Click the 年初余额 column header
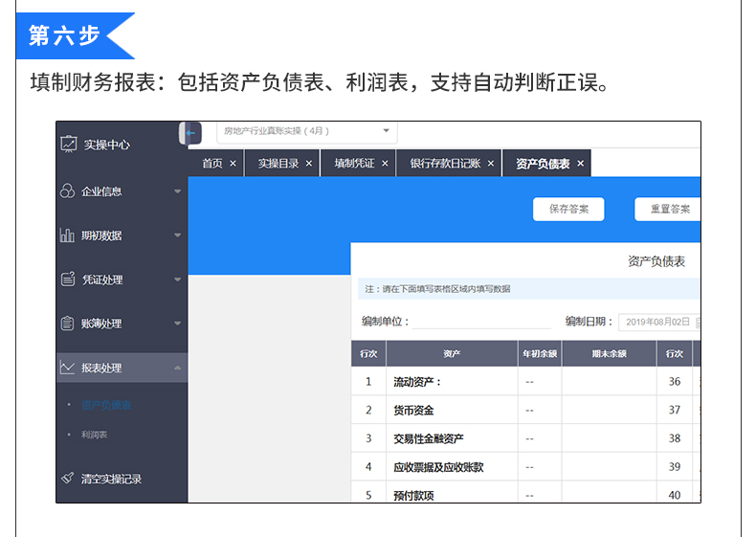Image resolution: width=756 pixels, height=537 pixels. (x=540, y=353)
